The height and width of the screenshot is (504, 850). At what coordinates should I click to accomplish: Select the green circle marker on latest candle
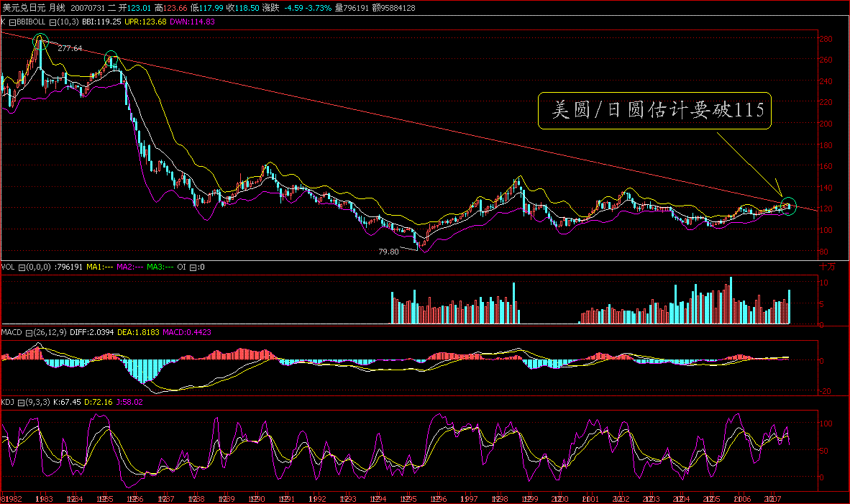pos(789,206)
